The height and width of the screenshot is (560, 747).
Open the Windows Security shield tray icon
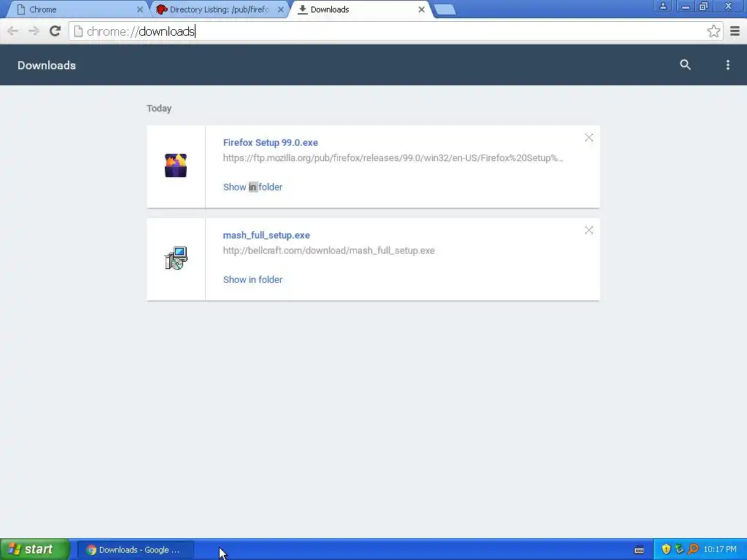click(666, 550)
